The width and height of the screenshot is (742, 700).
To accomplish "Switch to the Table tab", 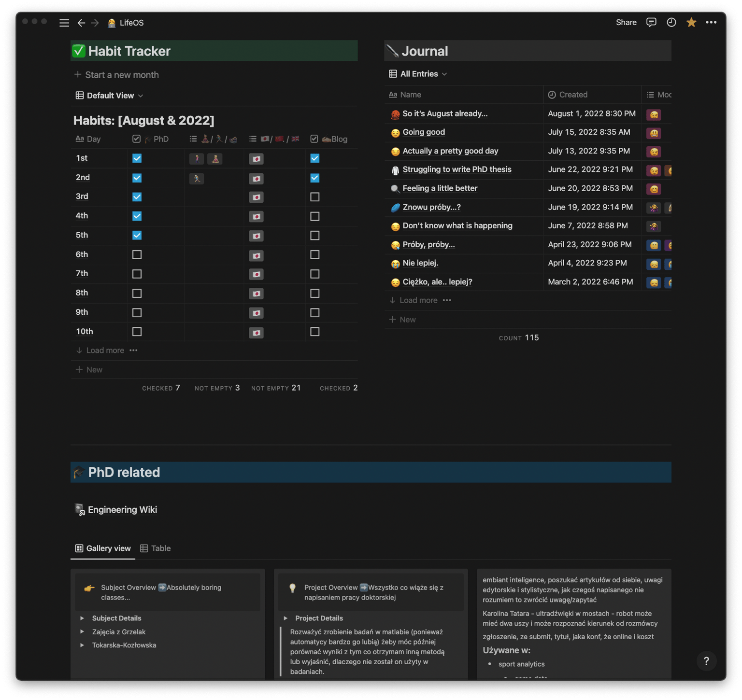I will (x=156, y=548).
